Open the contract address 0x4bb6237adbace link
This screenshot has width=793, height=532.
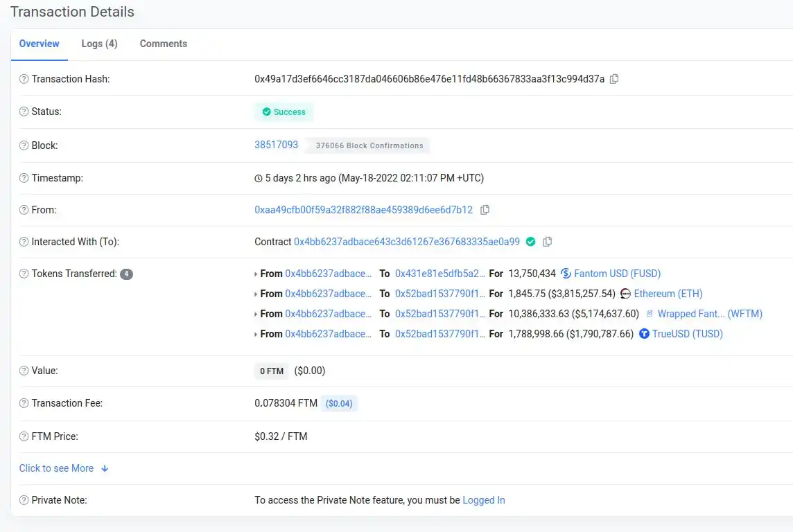[x=407, y=242]
